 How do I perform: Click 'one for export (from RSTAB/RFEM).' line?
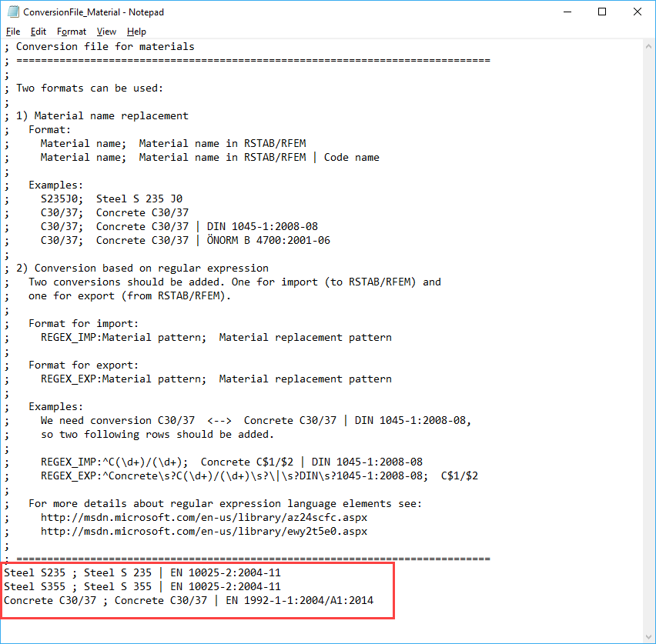point(129,296)
